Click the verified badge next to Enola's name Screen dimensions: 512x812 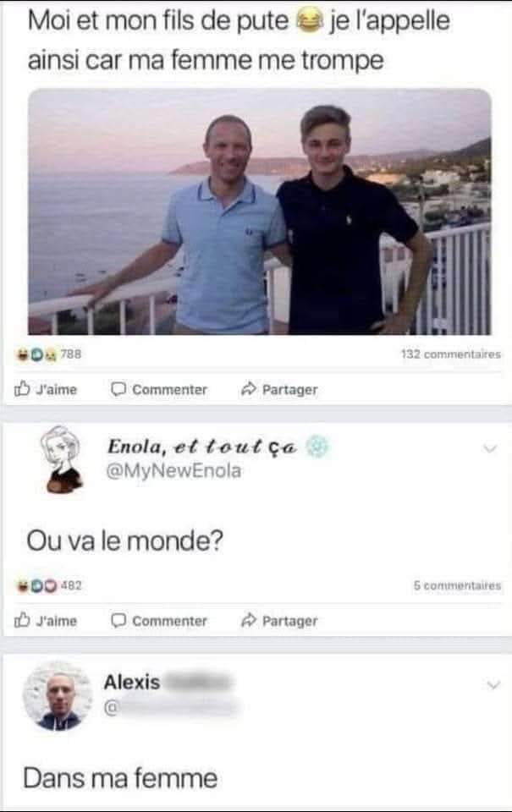pos(317,447)
